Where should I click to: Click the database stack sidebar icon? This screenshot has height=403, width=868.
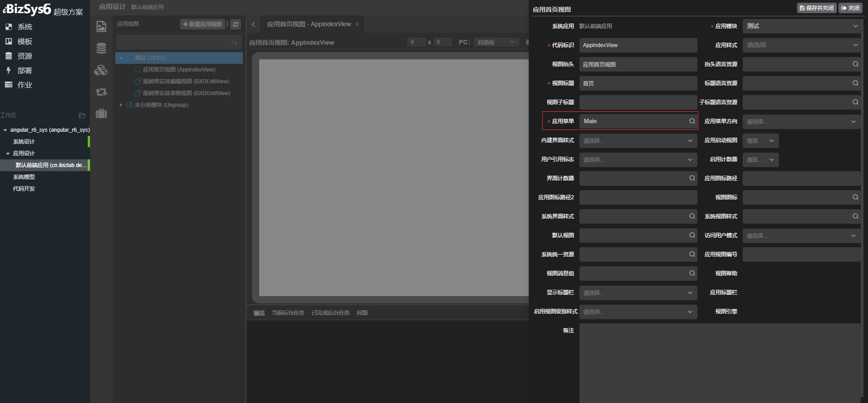coord(101,48)
